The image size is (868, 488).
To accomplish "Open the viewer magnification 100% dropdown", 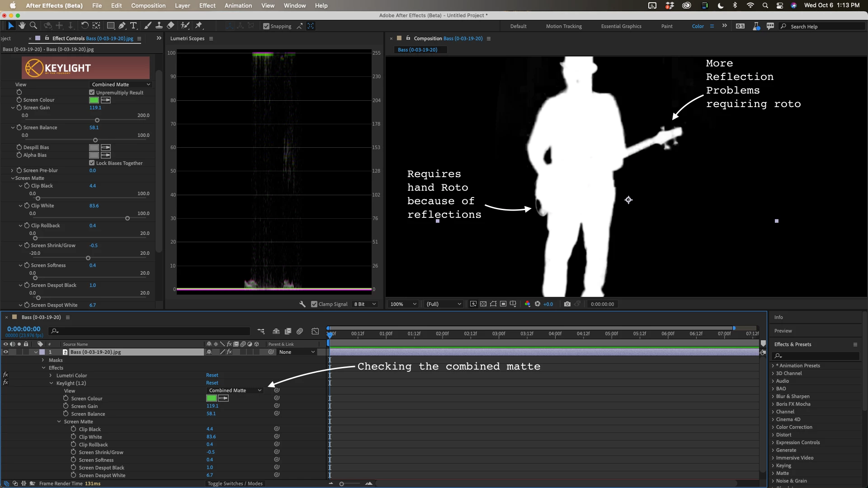I will click(403, 304).
